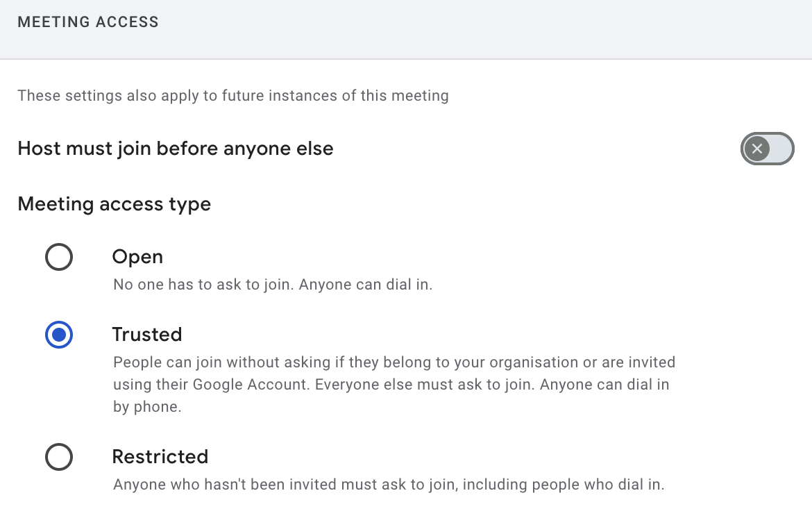Click the Restricted access type label
This screenshot has height=509, width=812.
[160, 457]
